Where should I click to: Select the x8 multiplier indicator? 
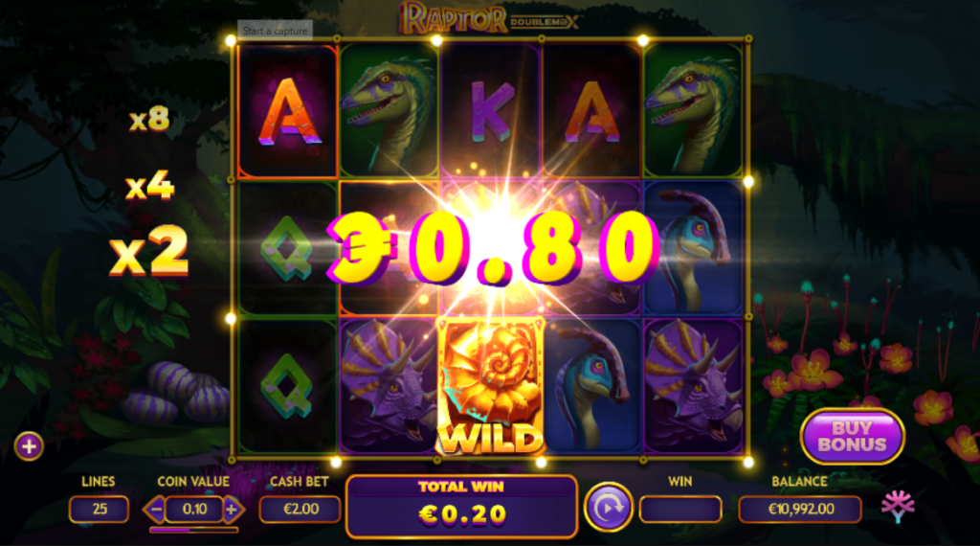(x=149, y=118)
